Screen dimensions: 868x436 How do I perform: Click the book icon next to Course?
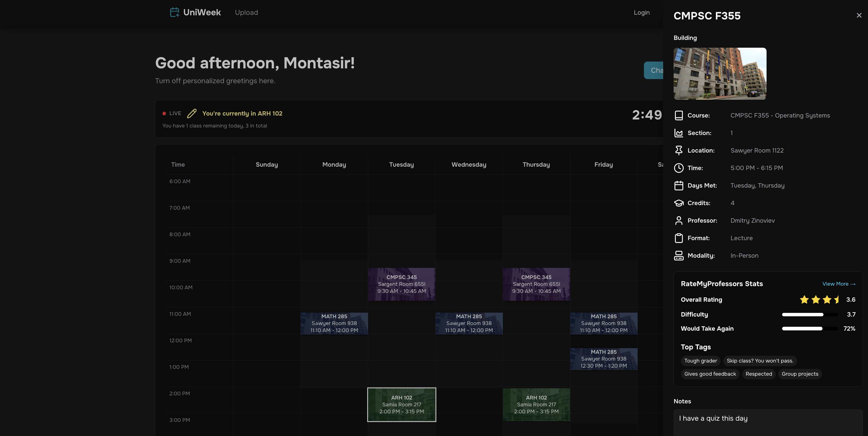[x=679, y=116]
